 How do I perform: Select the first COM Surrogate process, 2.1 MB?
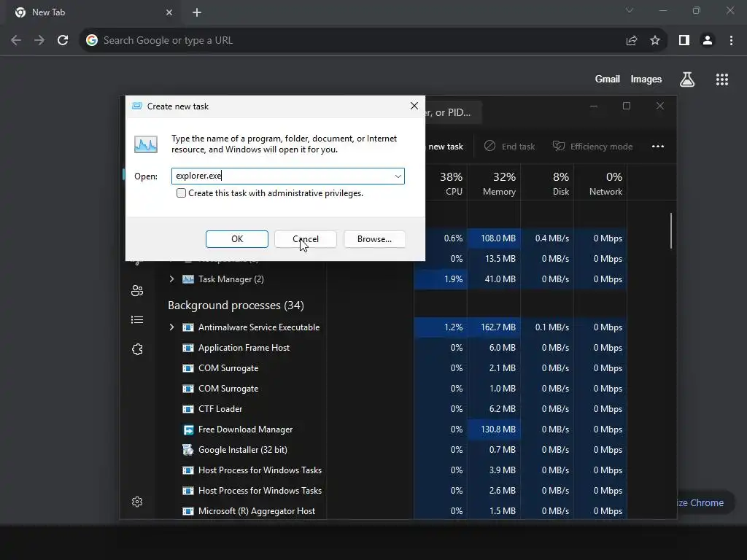coord(228,368)
